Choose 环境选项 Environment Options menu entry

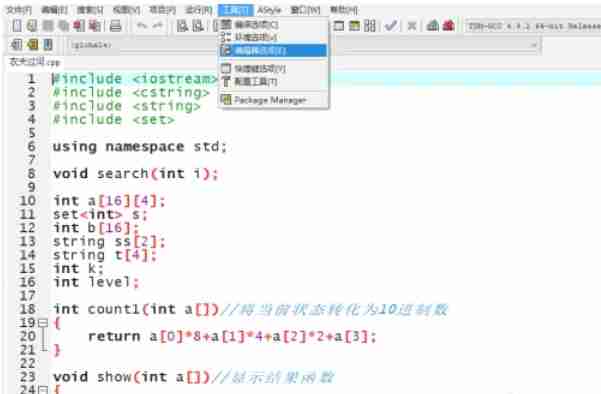pyautogui.click(x=273, y=37)
